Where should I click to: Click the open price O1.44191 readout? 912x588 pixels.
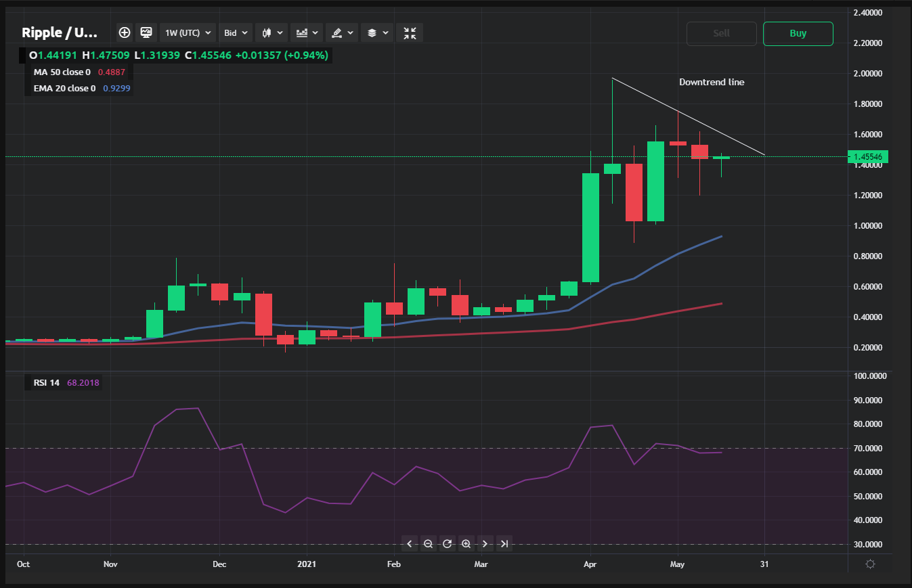tap(53, 55)
